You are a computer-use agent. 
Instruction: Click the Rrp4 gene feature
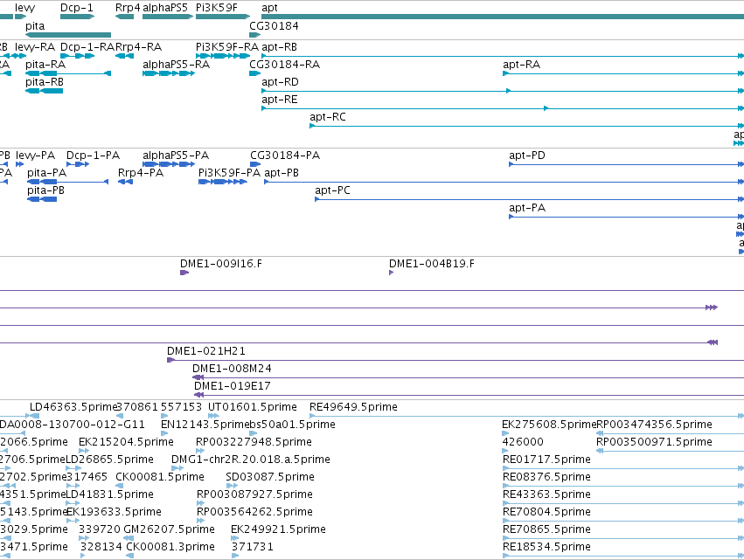pos(125,17)
